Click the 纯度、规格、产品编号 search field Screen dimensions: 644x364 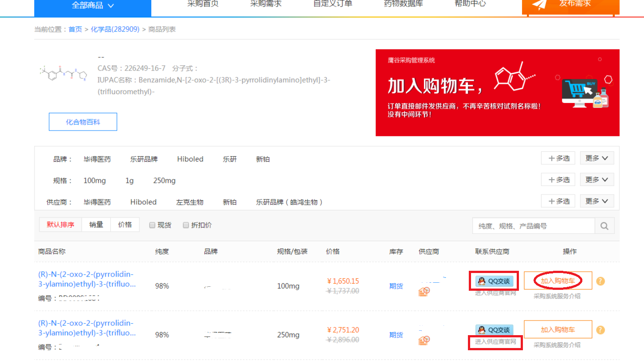pos(533,226)
